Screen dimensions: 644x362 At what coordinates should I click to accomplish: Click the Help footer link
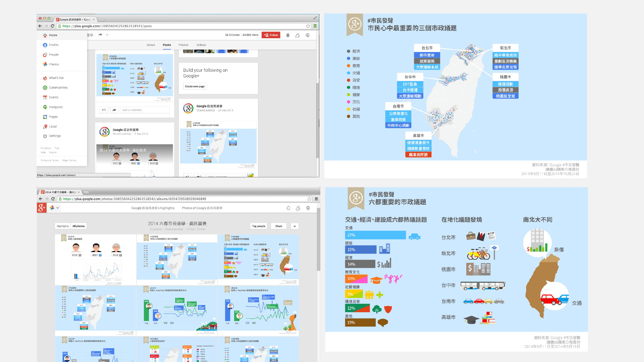43,153
